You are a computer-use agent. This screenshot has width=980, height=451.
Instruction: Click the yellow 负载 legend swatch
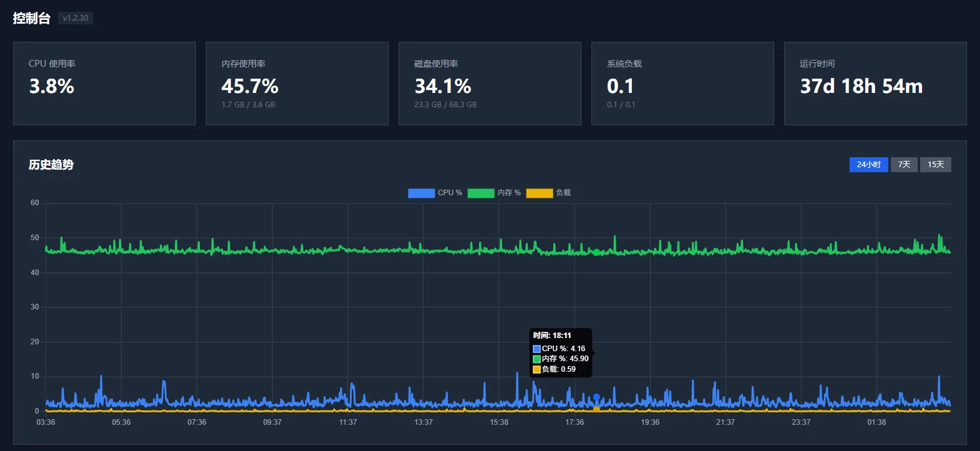[x=540, y=193]
